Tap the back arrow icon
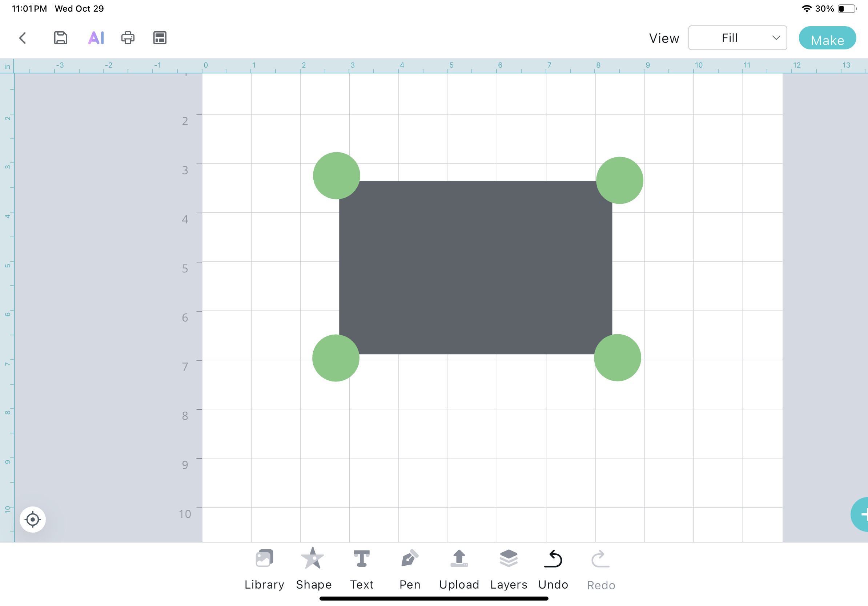 click(23, 38)
